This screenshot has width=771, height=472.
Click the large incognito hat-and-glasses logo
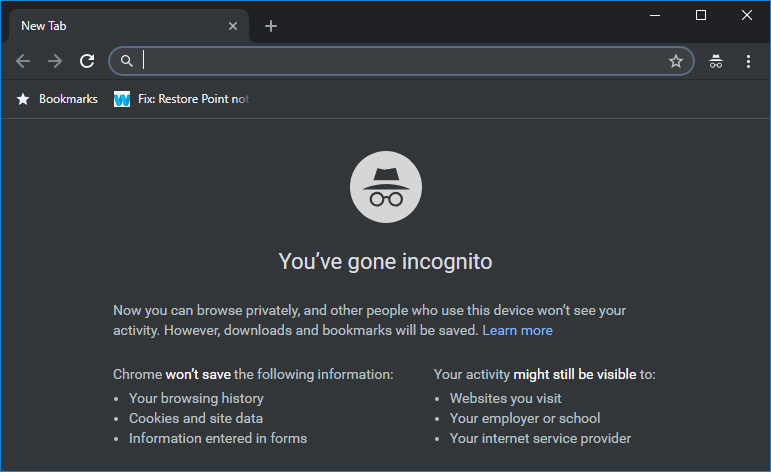[x=386, y=187]
